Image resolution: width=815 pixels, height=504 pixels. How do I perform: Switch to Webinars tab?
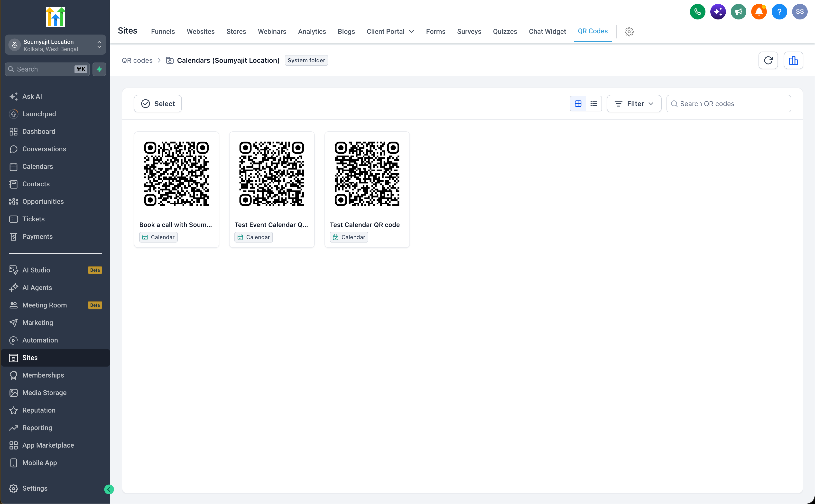click(x=272, y=31)
